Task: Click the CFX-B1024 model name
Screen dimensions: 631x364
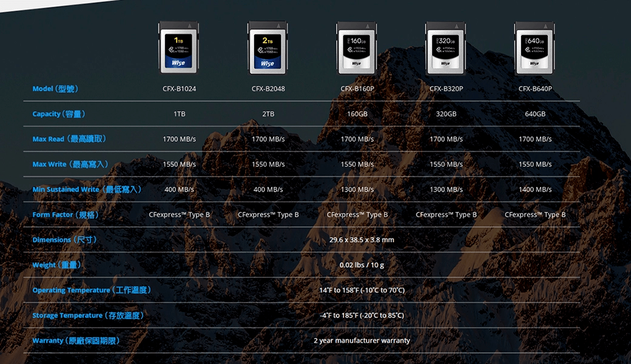Action: click(179, 89)
